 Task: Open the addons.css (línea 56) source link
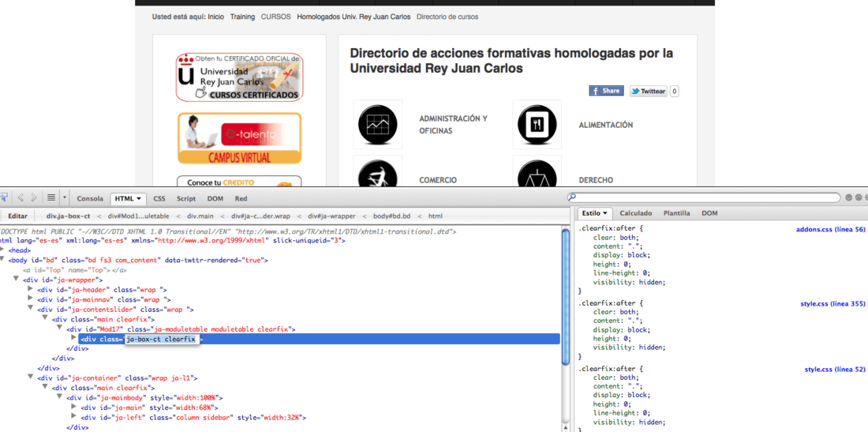tap(830, 229)
